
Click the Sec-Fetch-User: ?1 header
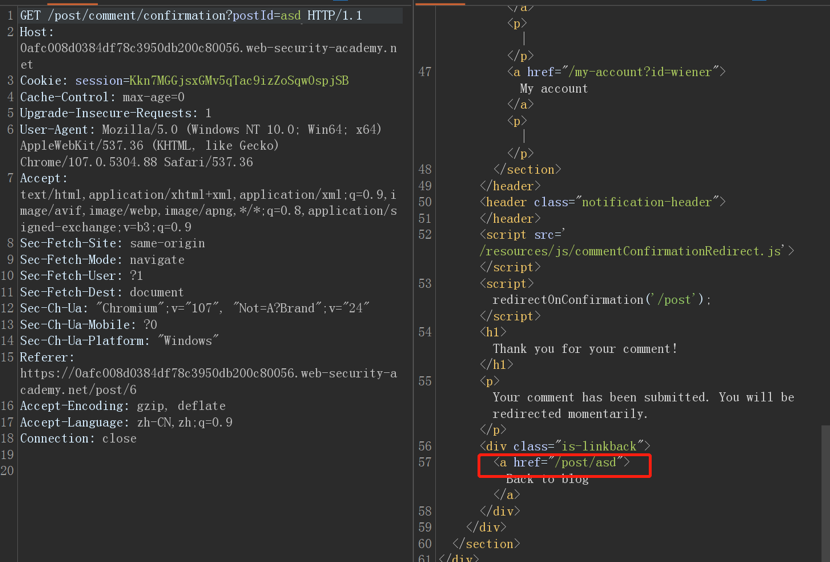(x=82, y=275)
